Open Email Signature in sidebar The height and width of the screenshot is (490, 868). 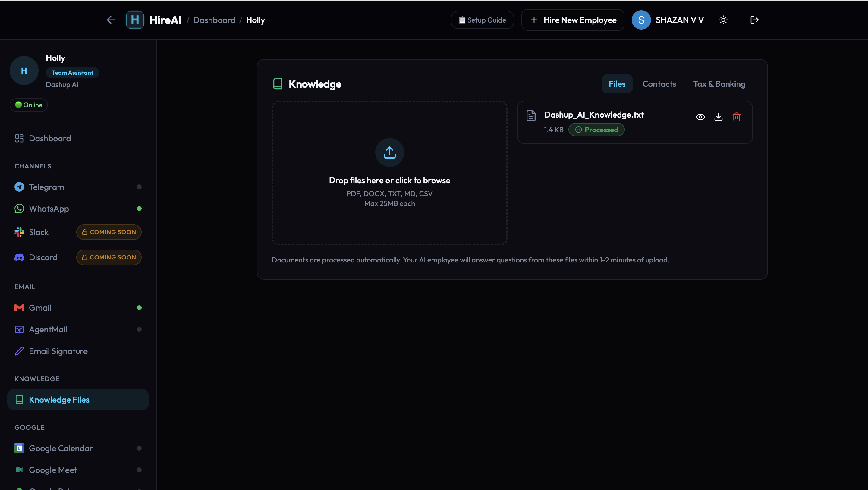pyautogui.click(x=58, y=351)
